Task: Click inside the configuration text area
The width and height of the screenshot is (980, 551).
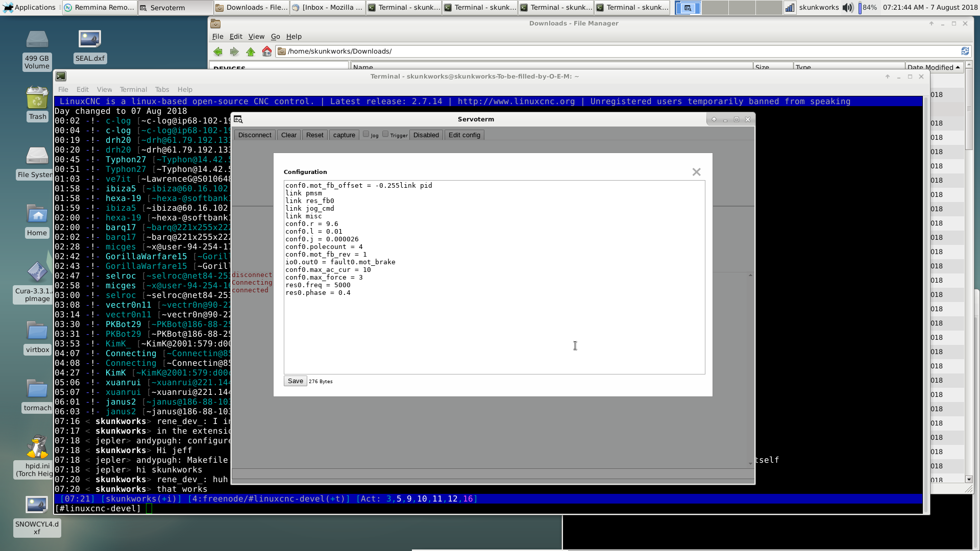Action: tap(494, 277)
